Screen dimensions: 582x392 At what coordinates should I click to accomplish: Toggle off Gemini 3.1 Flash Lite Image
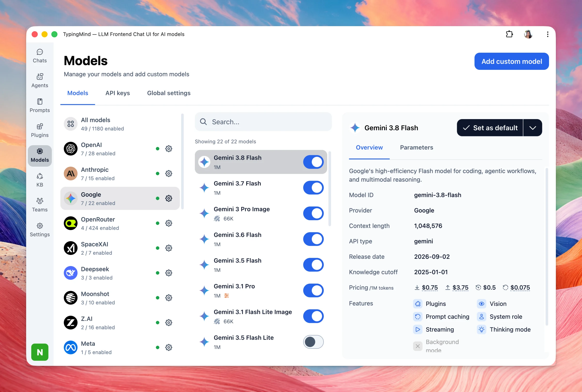click(313, 316)
